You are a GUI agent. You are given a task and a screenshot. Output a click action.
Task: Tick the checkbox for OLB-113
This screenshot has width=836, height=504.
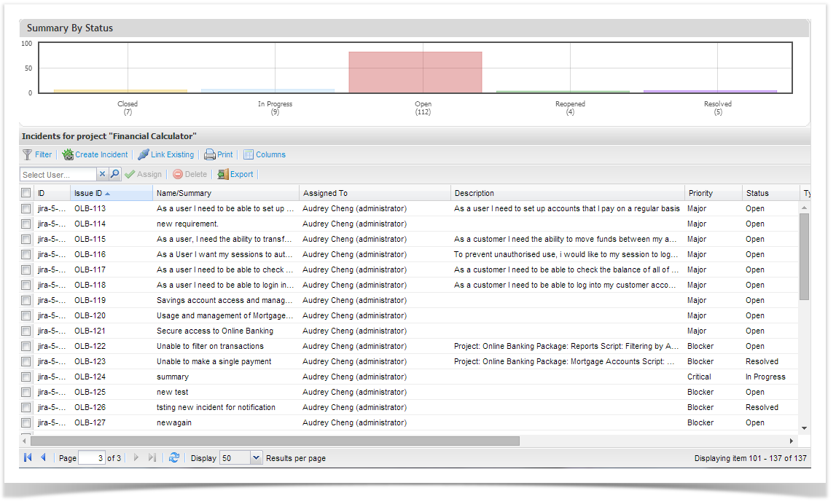pyautogui.click(x=26, y=208)
